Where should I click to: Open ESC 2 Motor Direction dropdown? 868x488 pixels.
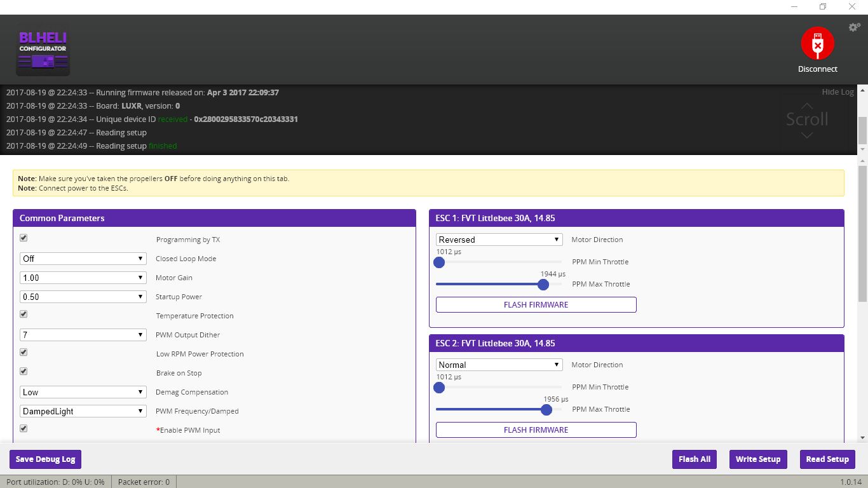499,365
